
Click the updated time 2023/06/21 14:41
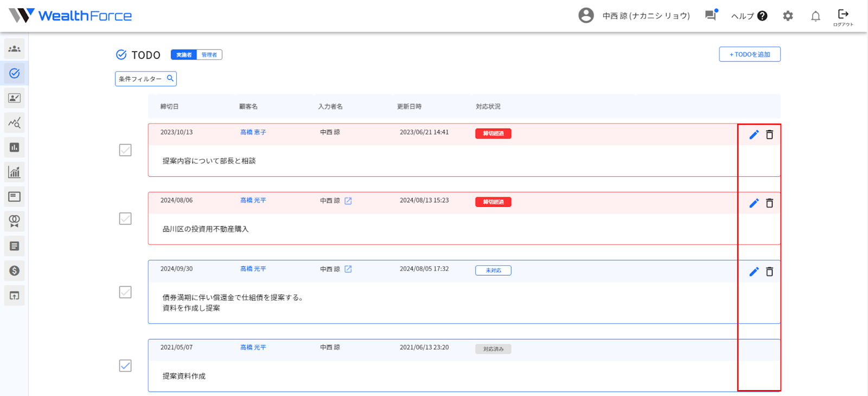click(x=424, y=132)
